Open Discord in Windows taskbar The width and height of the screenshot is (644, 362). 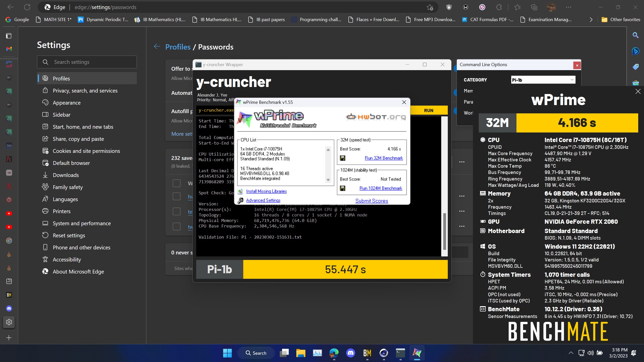click(351, 353)
